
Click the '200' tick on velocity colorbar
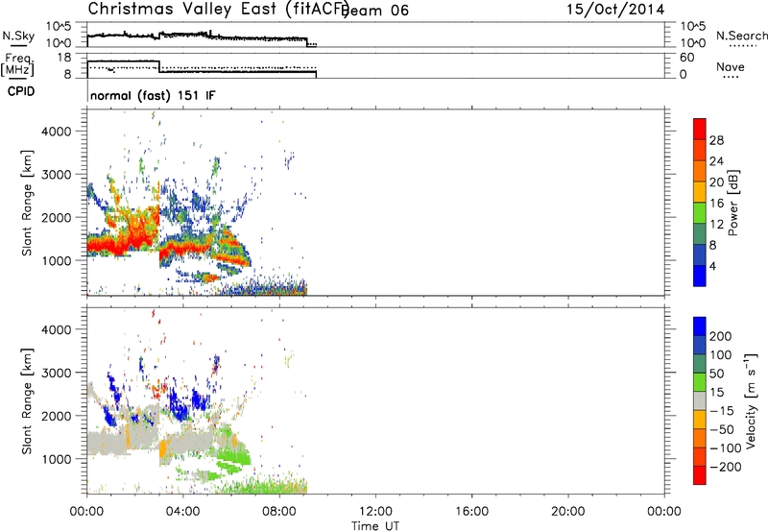tap(721, 336)
